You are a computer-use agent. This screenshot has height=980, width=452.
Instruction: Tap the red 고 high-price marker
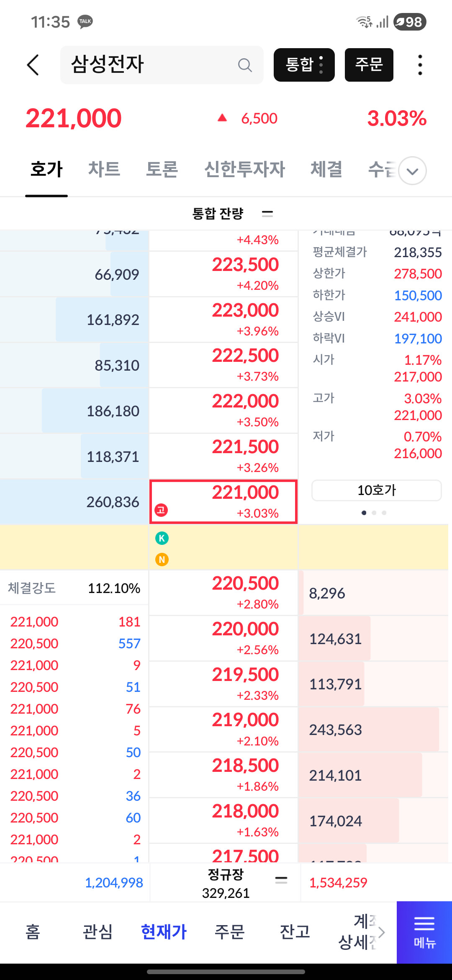pyautogui.click(x=161, y=510)
